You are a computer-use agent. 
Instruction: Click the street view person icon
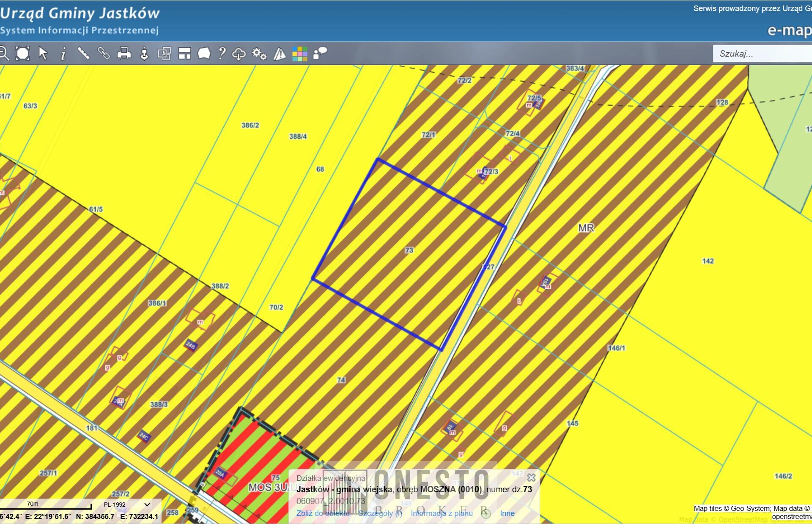[x=144, y=54]
